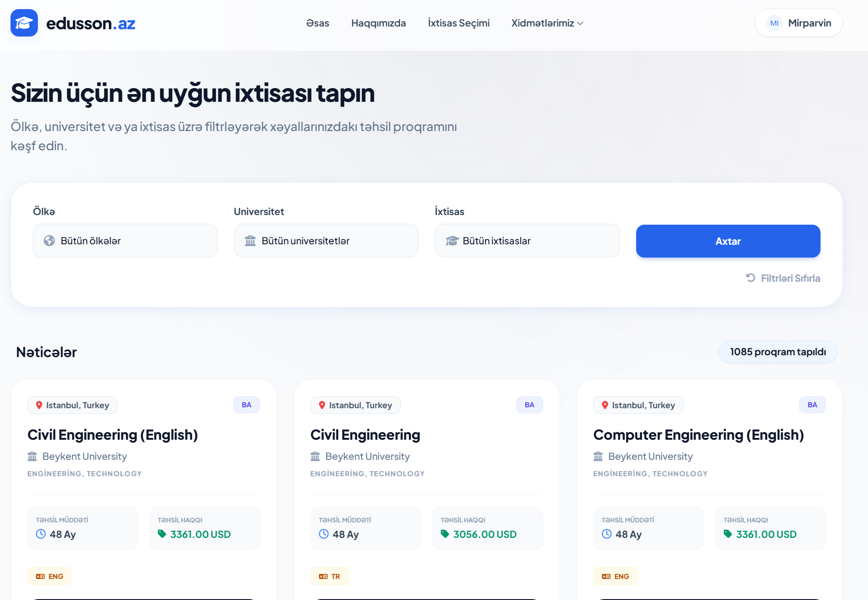
Task: Click the 1085 proqram tapıldı badge
Action: pyautogui.click(x=778, y=352)
